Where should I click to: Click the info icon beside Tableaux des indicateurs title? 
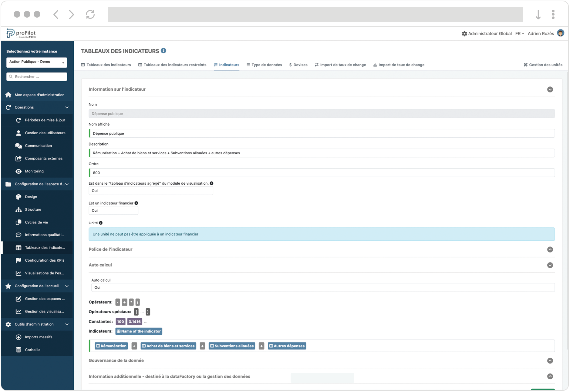(x=164, y=51)
